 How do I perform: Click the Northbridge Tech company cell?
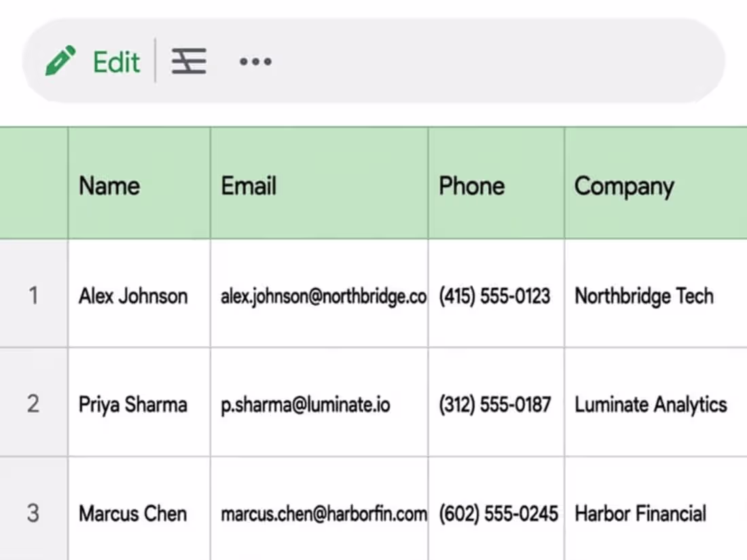pos(656,294)
